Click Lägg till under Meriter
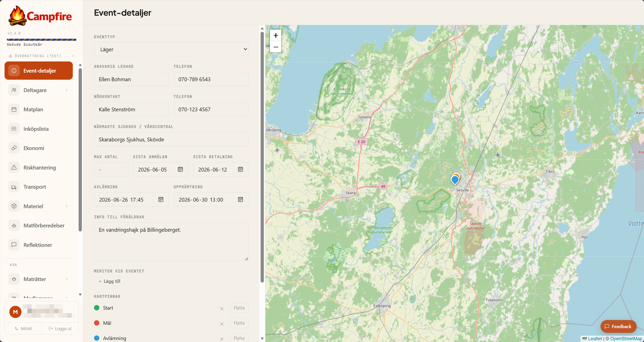 click(109, 281)
